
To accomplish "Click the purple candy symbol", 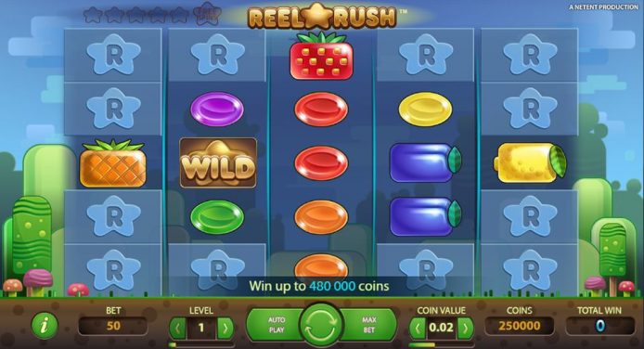I will (x=217, y=109).
